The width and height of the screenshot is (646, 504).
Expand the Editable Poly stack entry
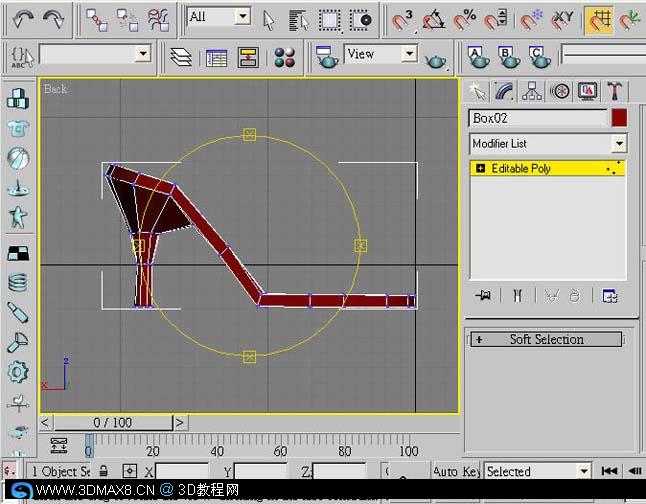click(x=480, y=168)
